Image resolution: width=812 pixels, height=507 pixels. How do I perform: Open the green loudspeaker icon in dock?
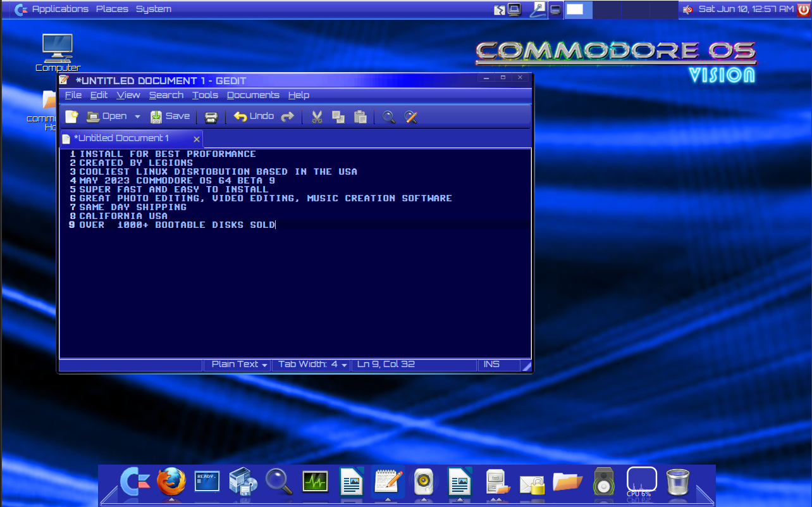pos(604,482)
